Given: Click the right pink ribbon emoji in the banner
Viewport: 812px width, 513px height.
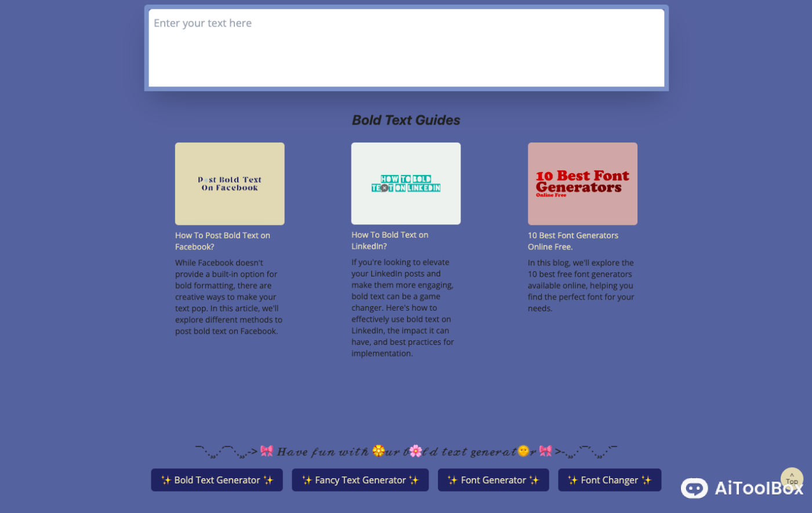Looking at the screenshot, I should click(x=545, y=451).
